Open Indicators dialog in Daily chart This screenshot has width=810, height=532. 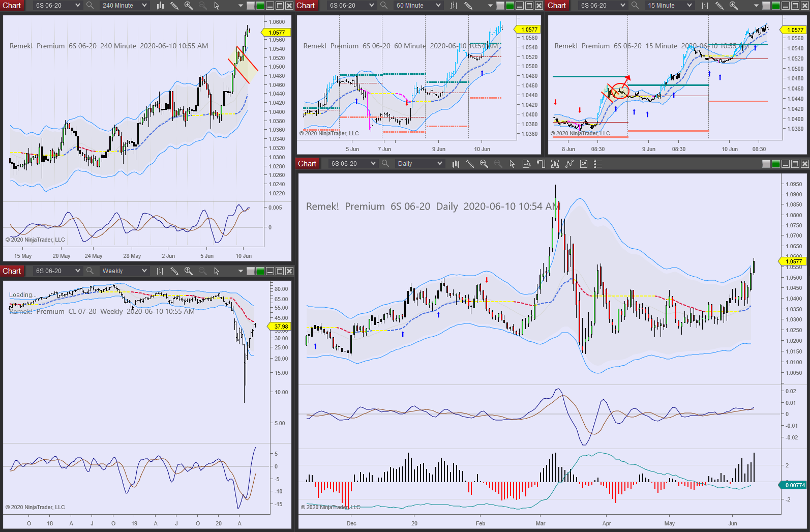coord(569,164)
